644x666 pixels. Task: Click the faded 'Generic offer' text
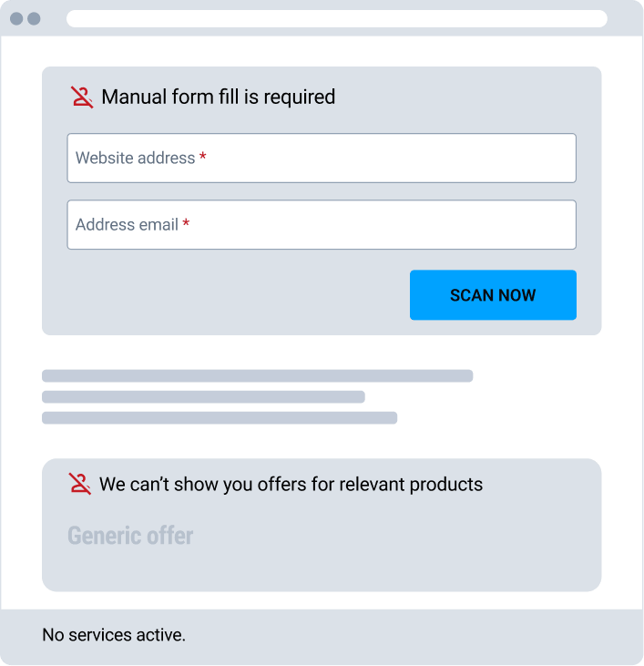pyautogui.click(x=130, y=535)
